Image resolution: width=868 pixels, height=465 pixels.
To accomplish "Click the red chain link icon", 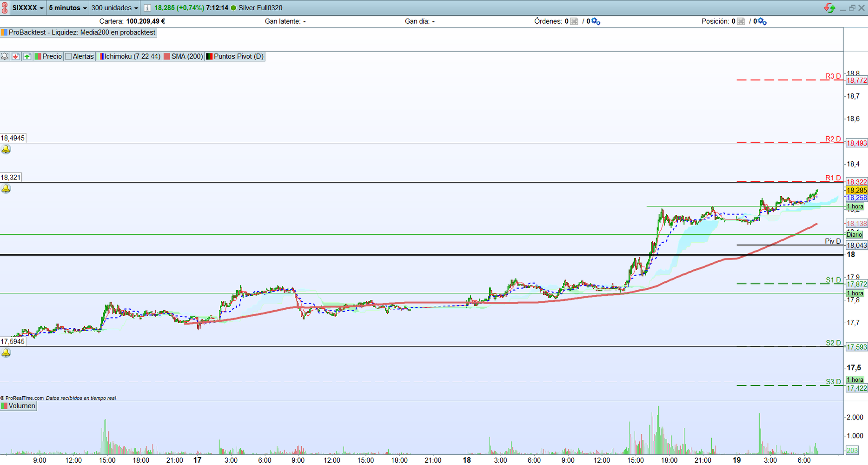I will [x=5, y=8].
